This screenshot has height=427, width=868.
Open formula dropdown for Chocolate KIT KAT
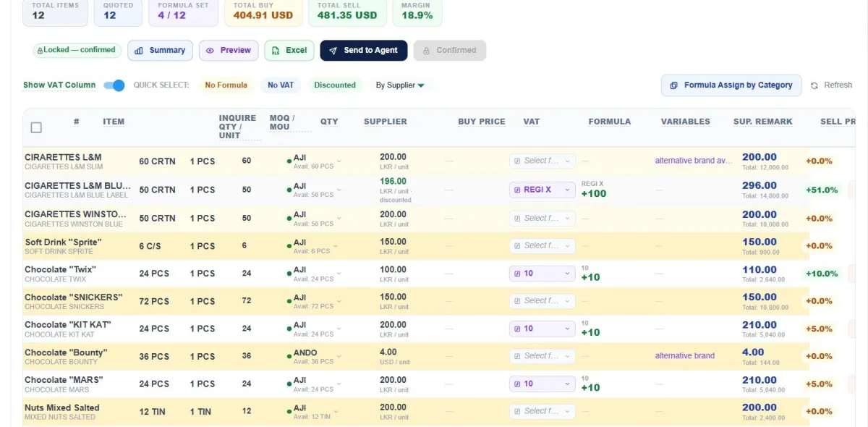pos(542,329)
